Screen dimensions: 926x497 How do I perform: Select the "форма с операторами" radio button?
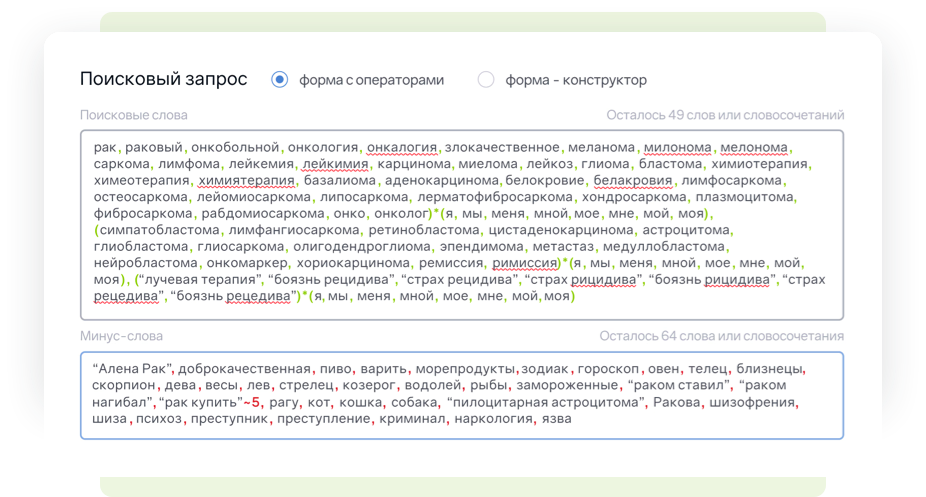point(279,80)
